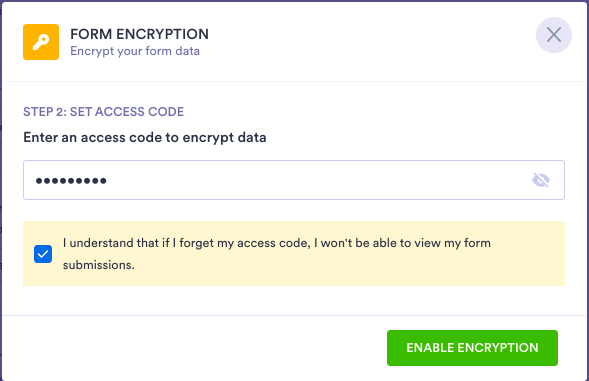Screen dimensions: 589x381
Task: Untick the access code acknowledgment checkbox
Action: tap(43, 254)
